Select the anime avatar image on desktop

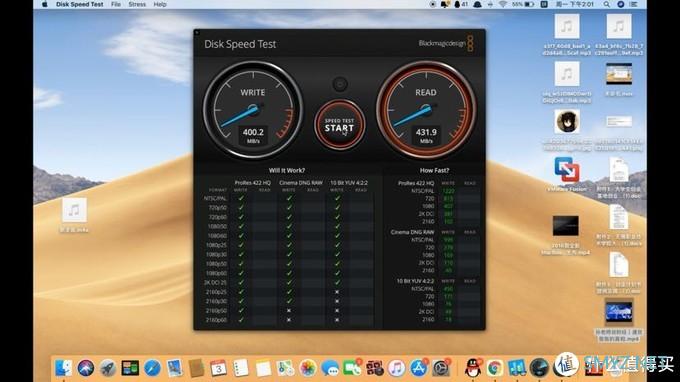tap(567, 121)
